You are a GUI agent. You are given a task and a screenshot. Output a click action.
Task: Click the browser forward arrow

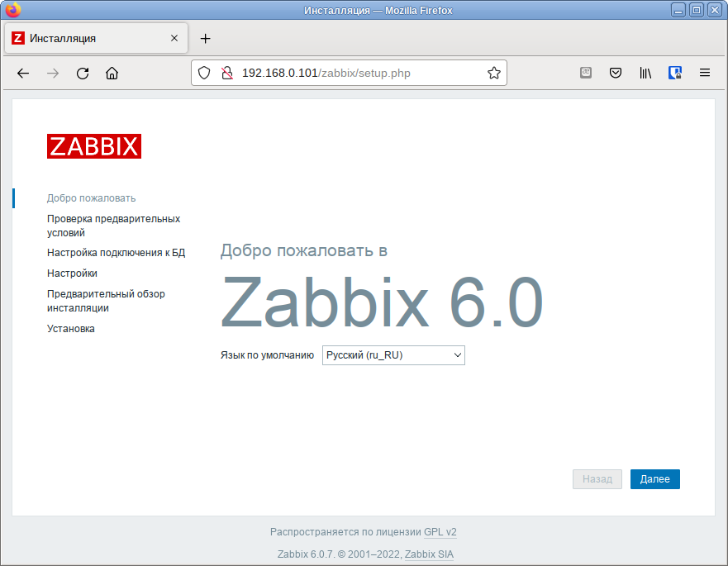(53, 73)
